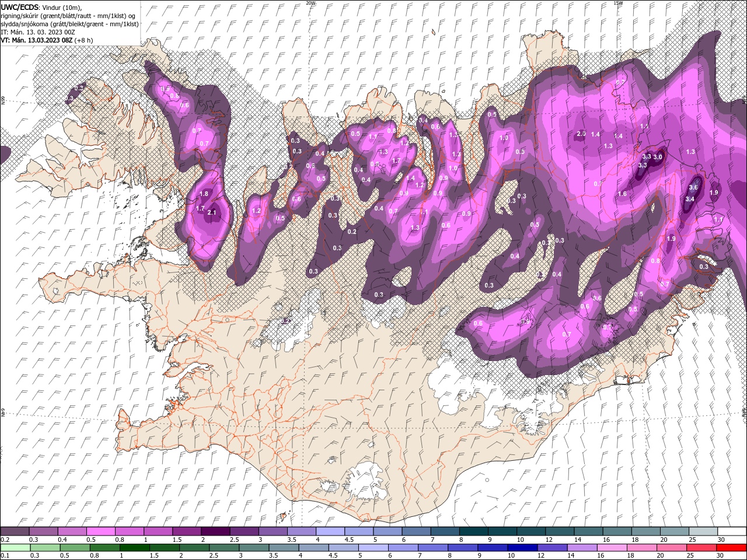Click the '3.0' snowfall value on the map

tap(658, 157)
